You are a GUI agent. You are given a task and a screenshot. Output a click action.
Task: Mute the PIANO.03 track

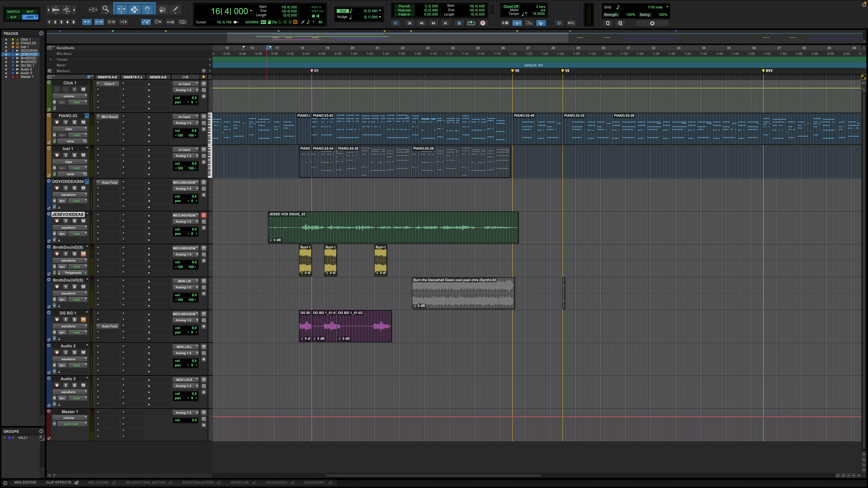coord(83,122)
